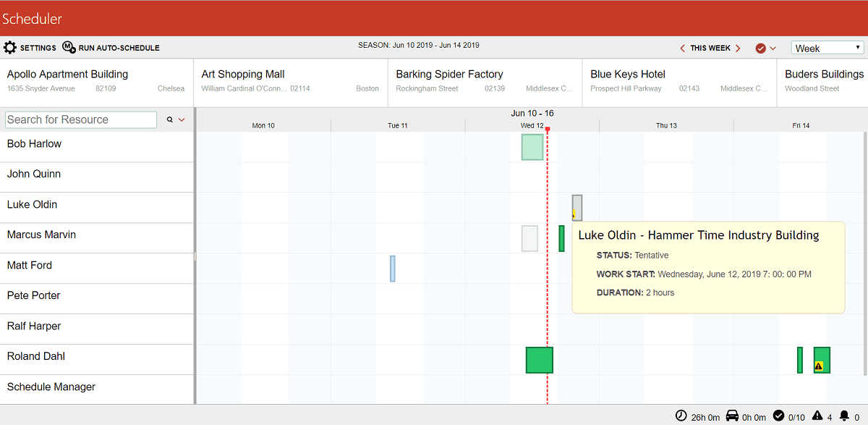Go to next week arrow
The image size is (868, 425).
click(x=738, y=49)
